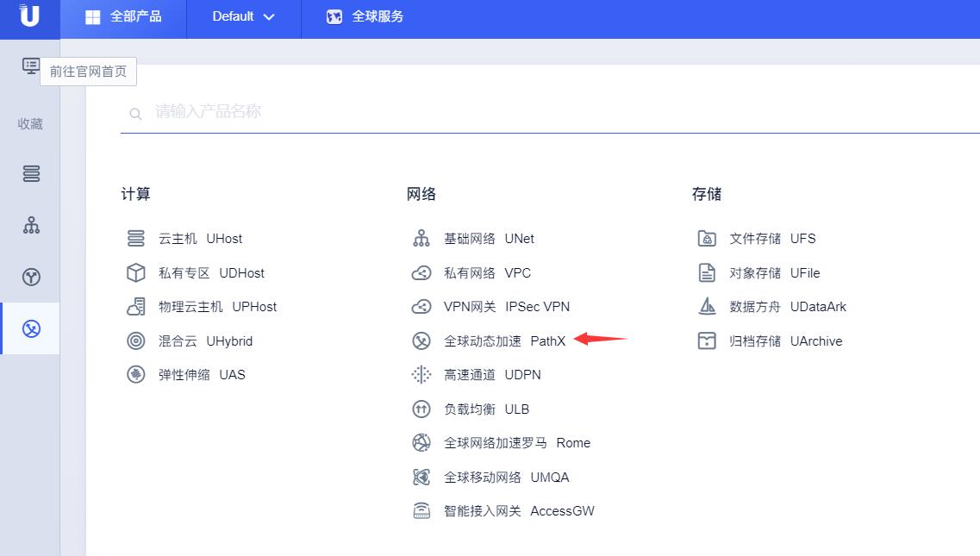
Task: Click the document icon beside UFile
Action: [707, 272]
